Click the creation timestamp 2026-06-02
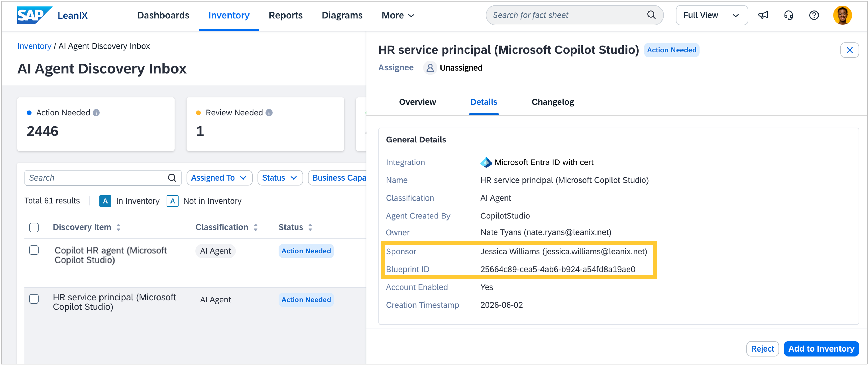The image size is (868, 365). pos(501,305)
